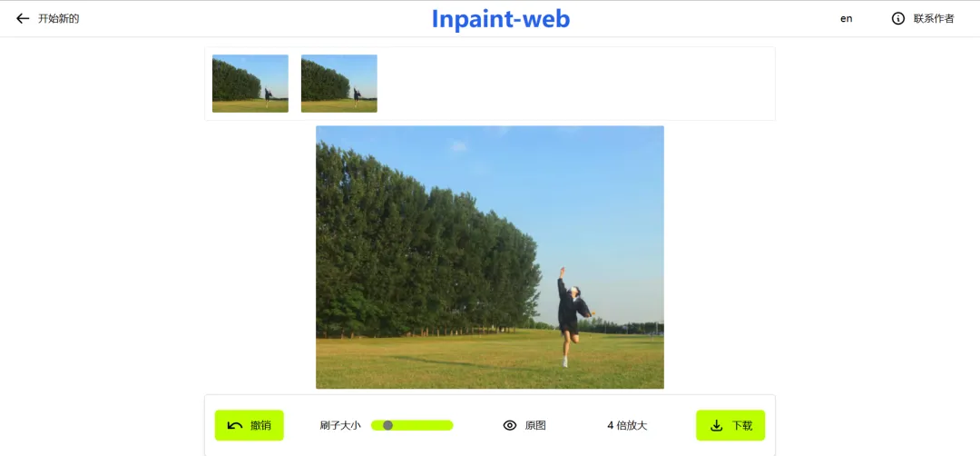Click the 开始新的 start-new label

(59, 19)
